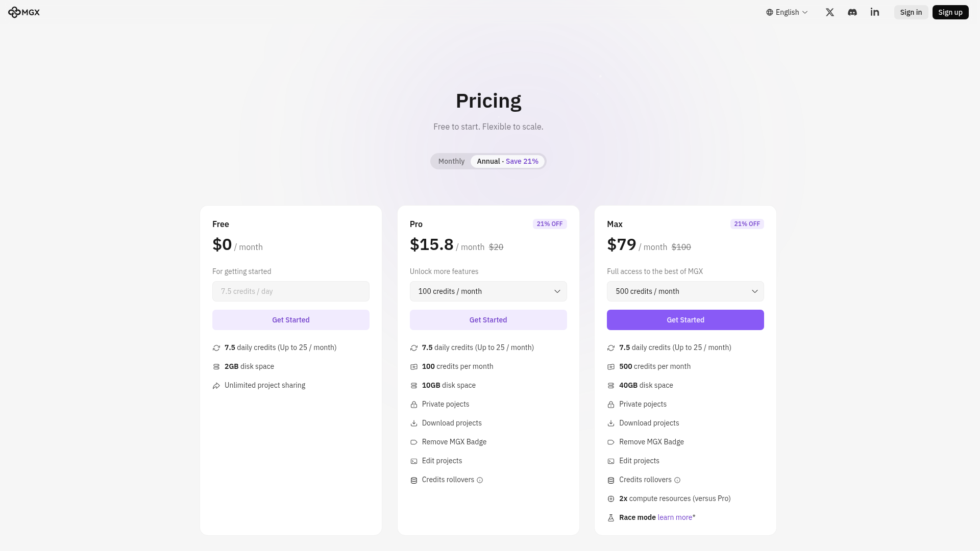Select Annual Save 21% billing option

(x=507, y=161)
